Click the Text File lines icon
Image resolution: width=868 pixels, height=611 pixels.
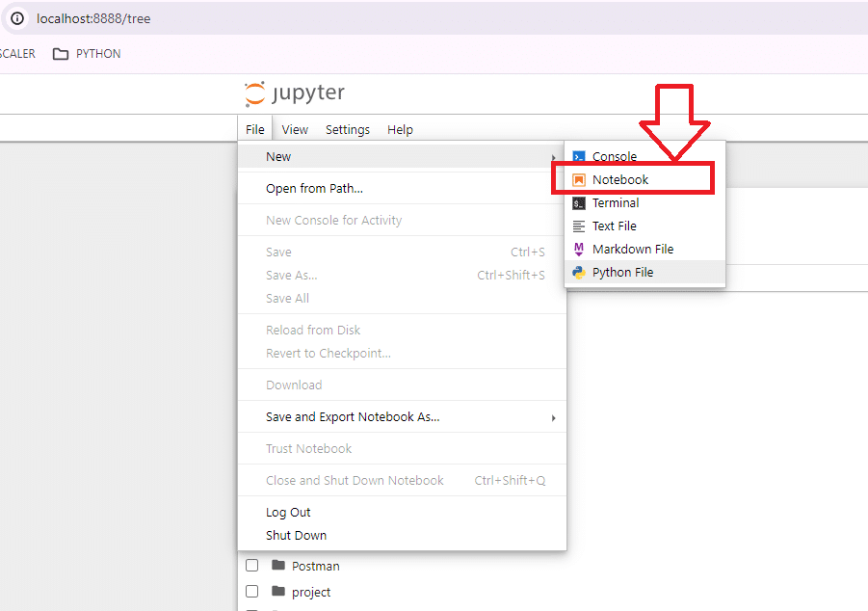click(x=578, y=226)
